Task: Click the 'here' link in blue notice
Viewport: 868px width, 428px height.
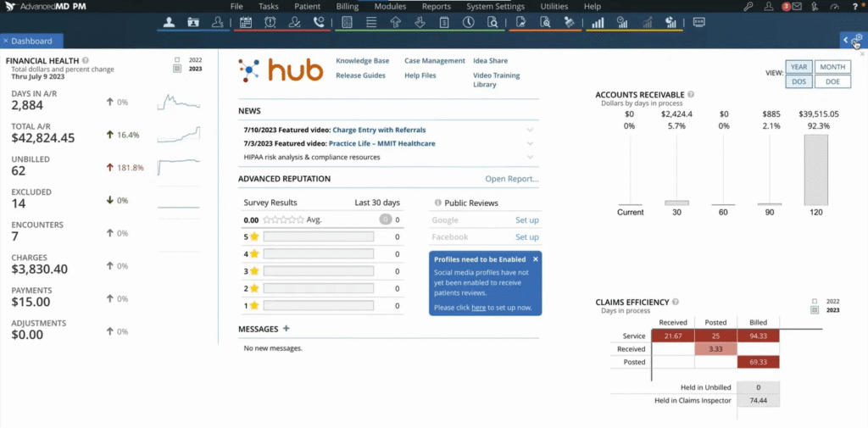Action: [x=478, y=308]
